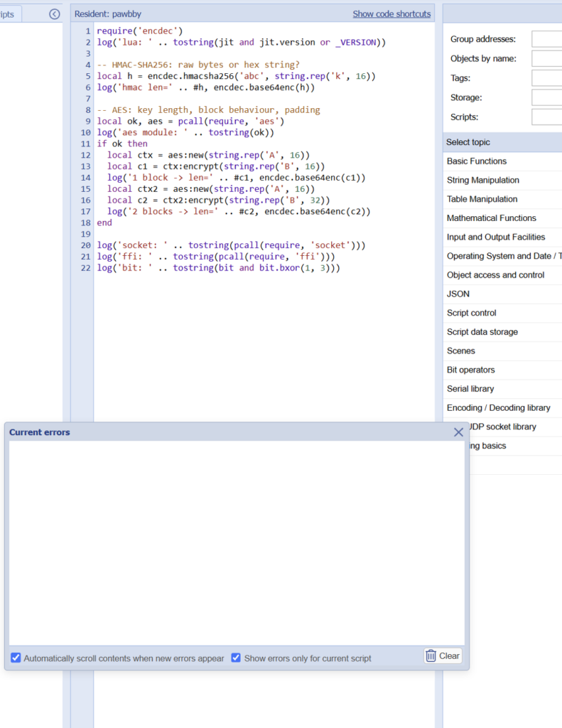Click the Resident: pawbby title

[108, 14]
